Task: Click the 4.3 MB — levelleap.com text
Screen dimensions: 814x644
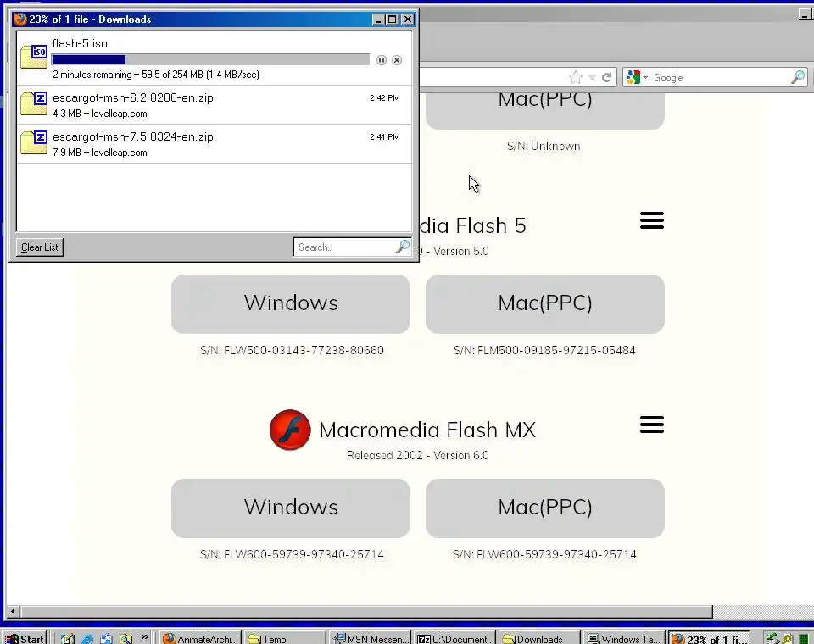Action: (x=100, y=114)
